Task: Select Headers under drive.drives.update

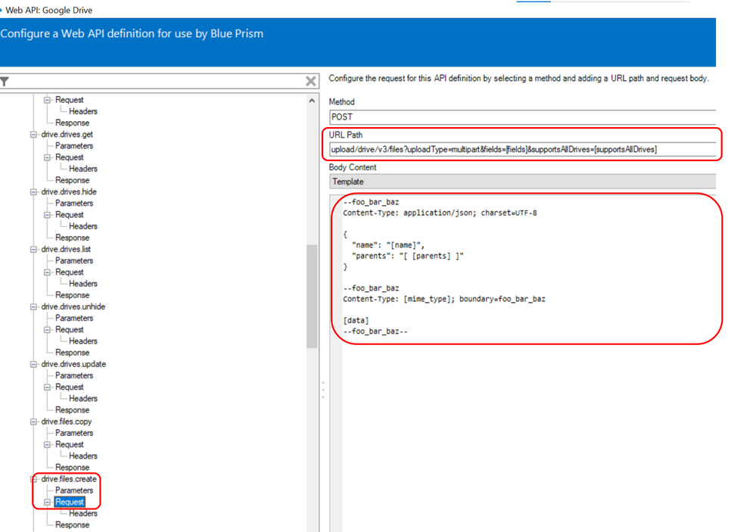Action: coord(83,398)
